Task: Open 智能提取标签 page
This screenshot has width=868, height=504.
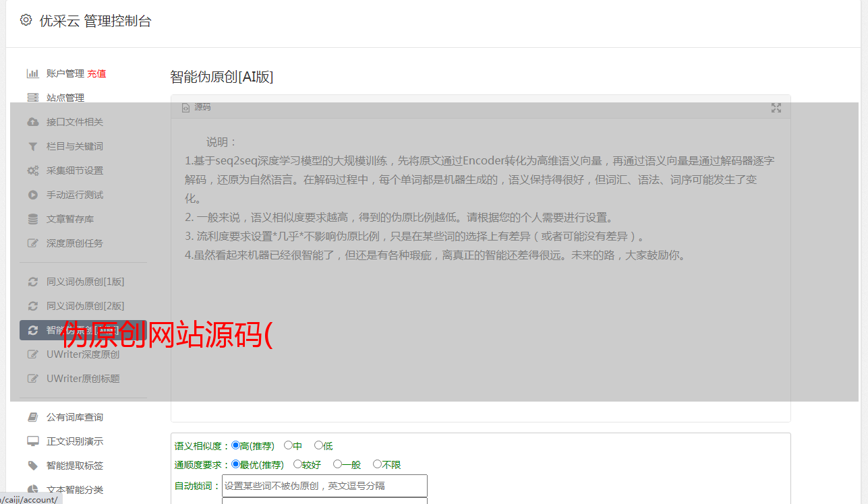Action: (75, 466)
